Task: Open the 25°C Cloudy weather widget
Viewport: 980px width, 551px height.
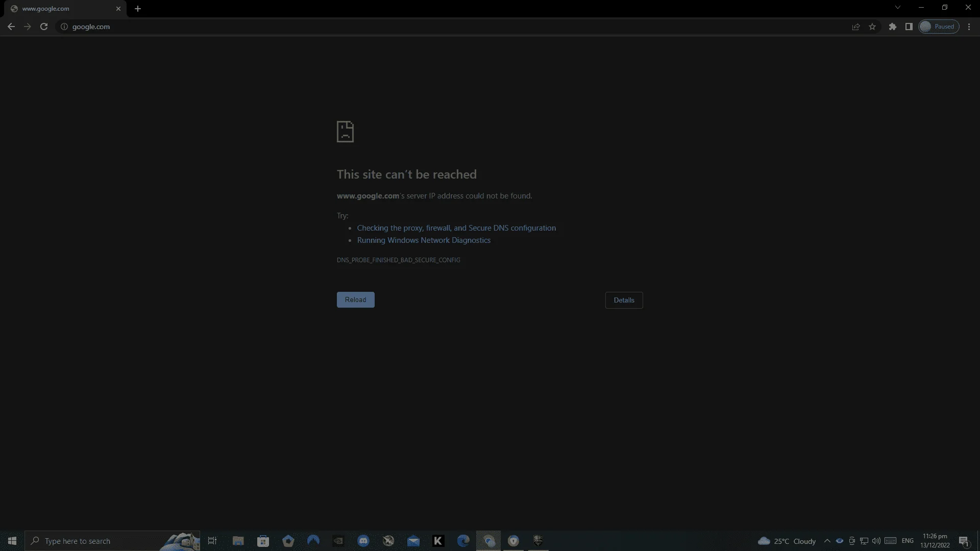Action: pos(787,541)
